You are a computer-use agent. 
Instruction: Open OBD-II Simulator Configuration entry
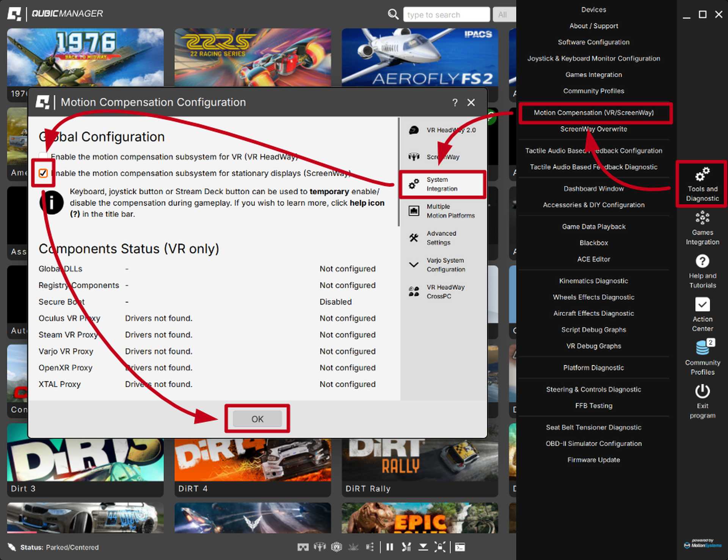point(593,444)
